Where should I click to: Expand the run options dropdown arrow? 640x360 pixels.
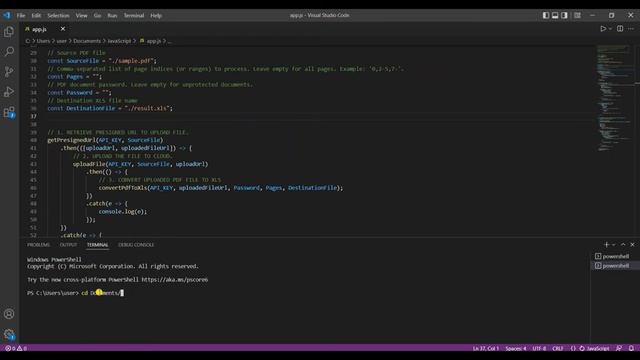point(611,29)
